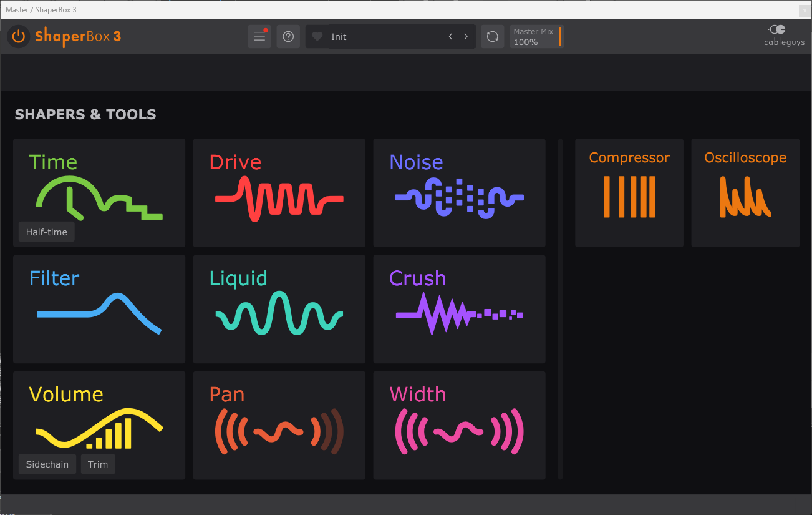Image resolution: width=812 pixels, height=515 pixels.
Task: Add the Volume shaper
Action: pos(99,426)
